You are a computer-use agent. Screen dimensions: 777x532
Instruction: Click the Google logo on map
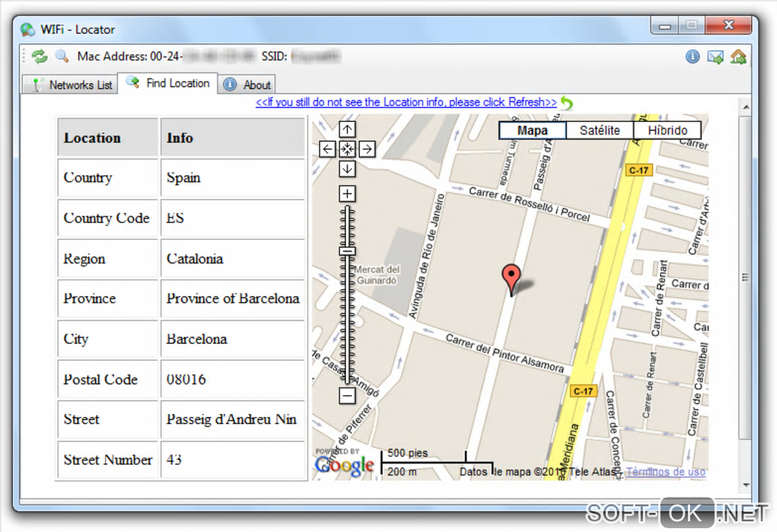[x=345, y=465]
